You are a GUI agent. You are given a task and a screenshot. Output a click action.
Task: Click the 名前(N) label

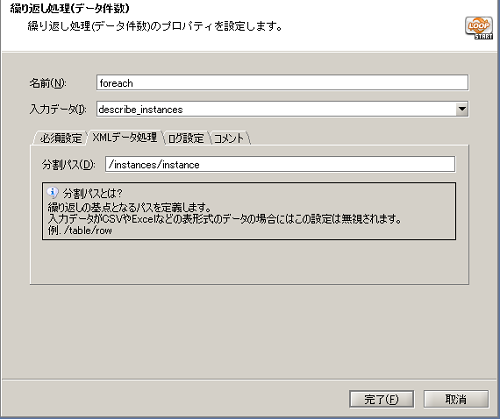point(48,83)
